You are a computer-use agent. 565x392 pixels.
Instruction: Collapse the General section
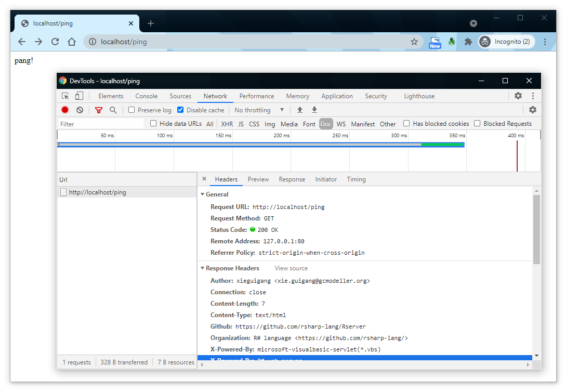click(x=203, y=194)
